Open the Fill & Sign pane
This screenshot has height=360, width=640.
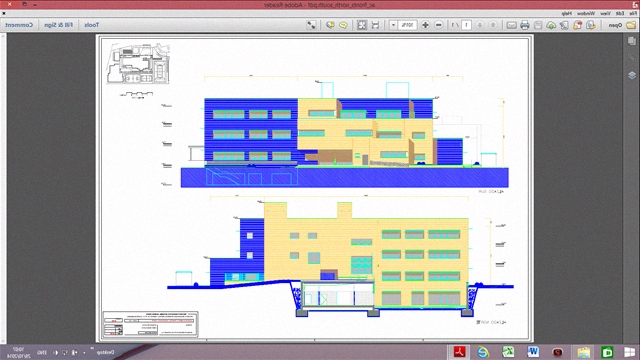pos(58,25)
